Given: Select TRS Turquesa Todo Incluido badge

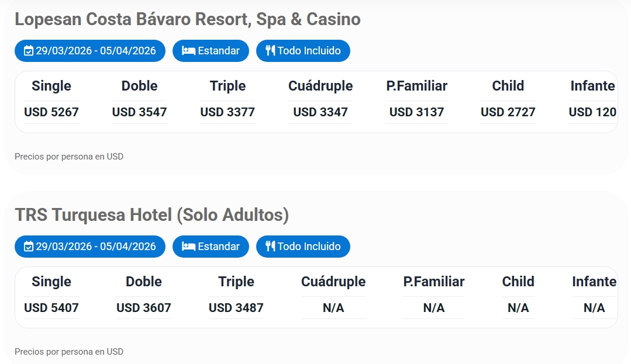Looking at the screenshot, I should pyautogui.click(x=303, y=247).
